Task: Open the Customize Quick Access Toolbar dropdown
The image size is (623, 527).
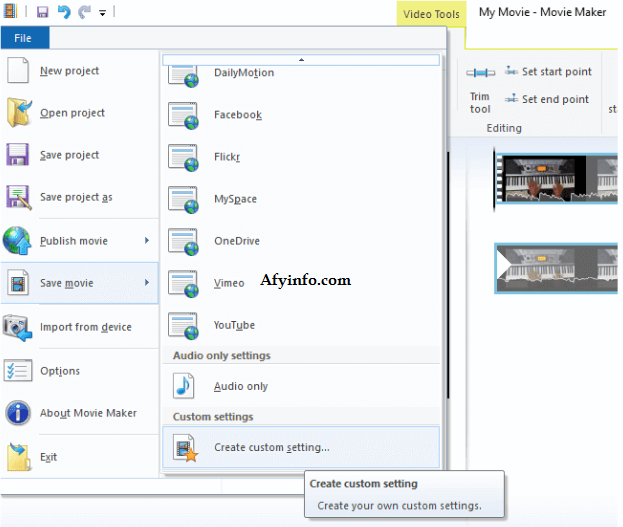Action: coord(103,13)
